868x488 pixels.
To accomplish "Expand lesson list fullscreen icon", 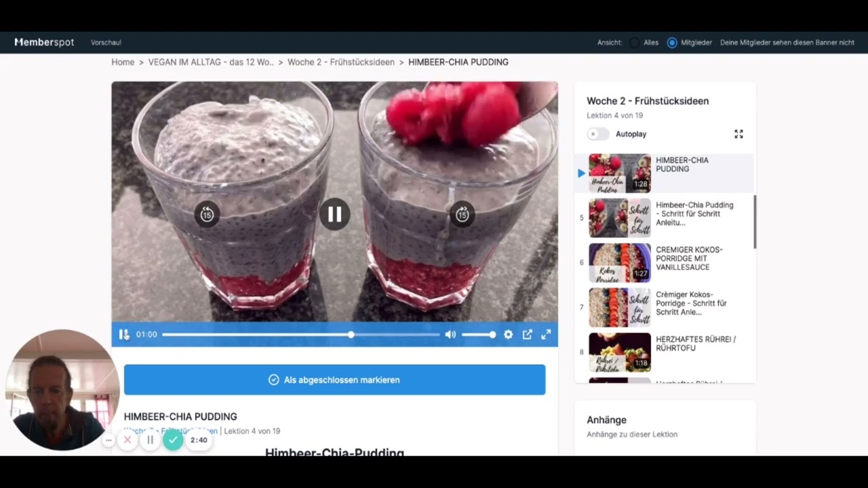I will pos(738,134).
